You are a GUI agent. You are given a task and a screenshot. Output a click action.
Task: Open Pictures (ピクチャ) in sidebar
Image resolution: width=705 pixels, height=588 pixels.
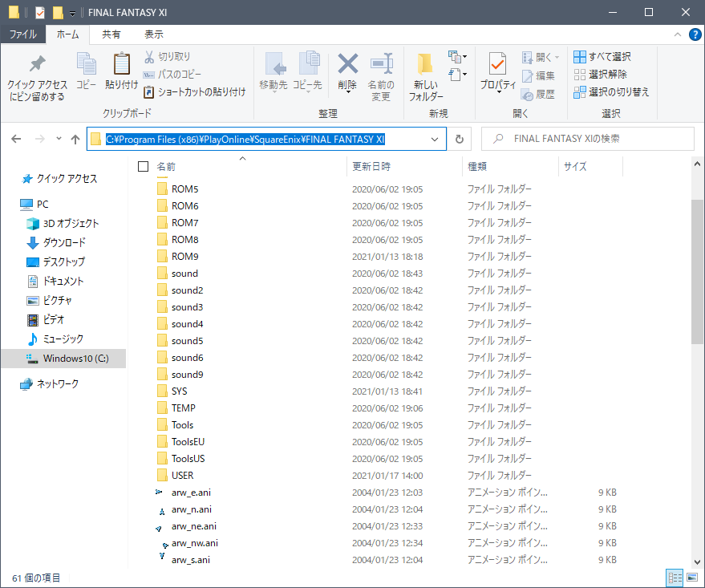[50, 300]
